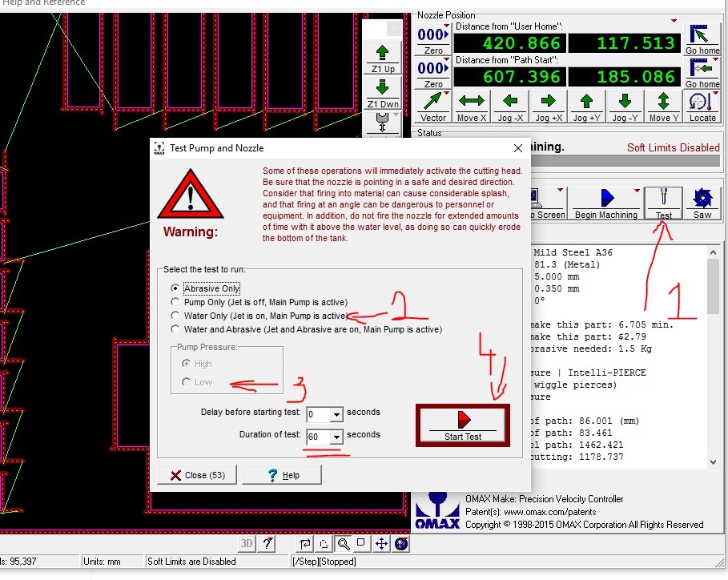
Task: Click the Close (53) button
Action: coord(197,475)
